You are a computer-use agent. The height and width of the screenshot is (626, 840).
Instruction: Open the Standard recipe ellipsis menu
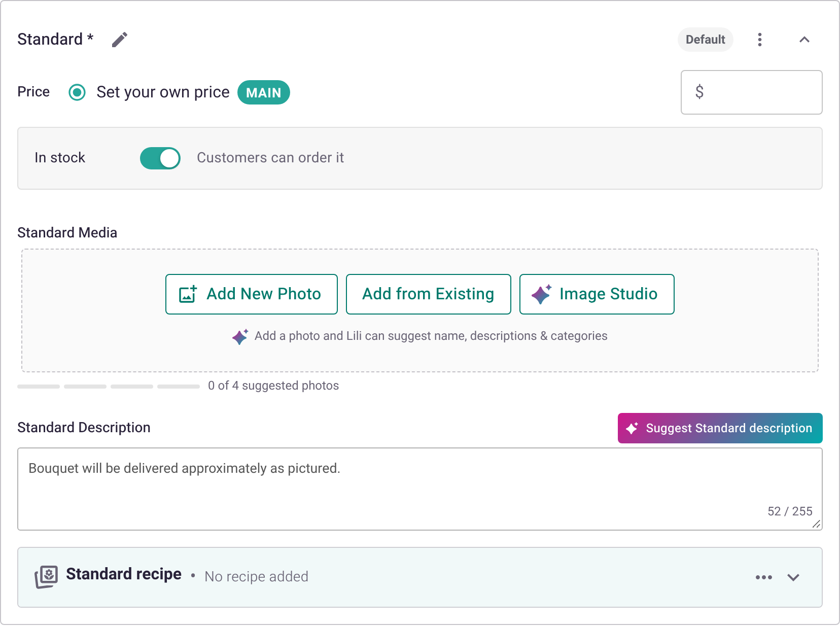coord(763,577)
